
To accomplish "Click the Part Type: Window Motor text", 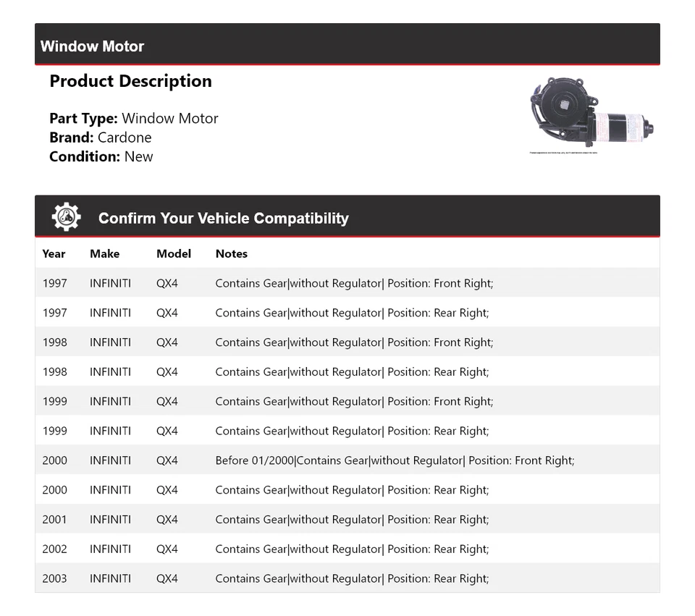I will tap(133, 118).
